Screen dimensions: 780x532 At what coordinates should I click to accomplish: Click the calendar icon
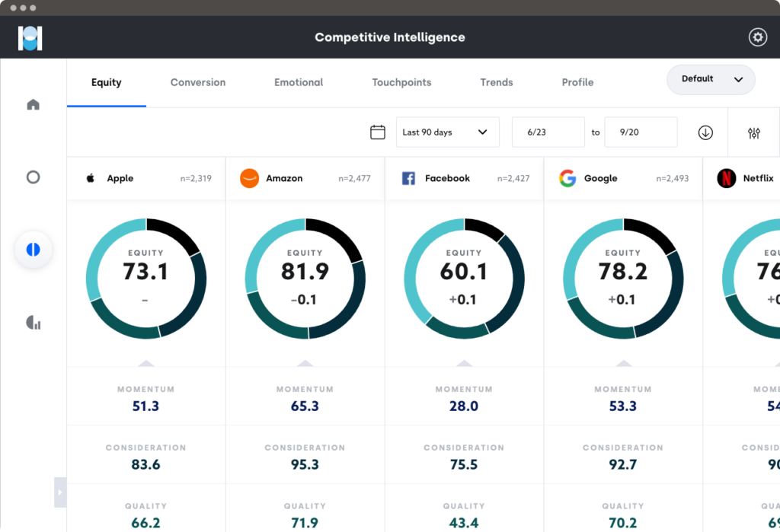[x=377, y=132]
